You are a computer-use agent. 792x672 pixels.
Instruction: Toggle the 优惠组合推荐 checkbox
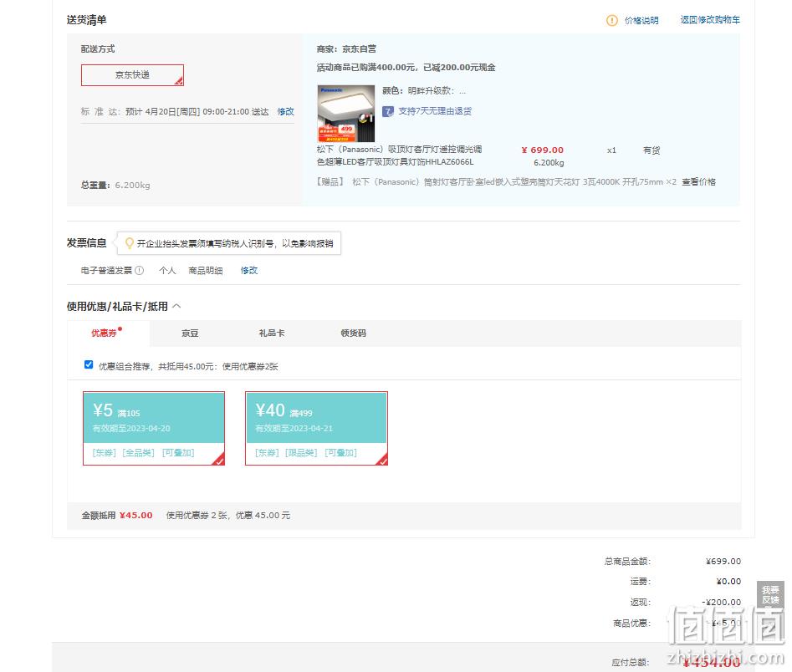[x=89, y=364]
